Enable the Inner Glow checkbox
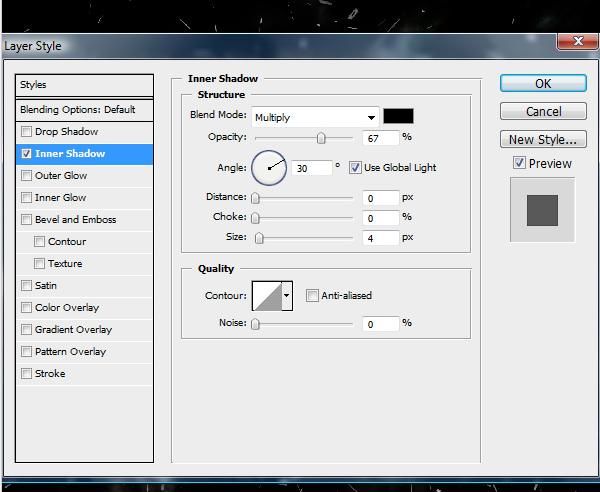600x492 pixels. coord(26,198)
